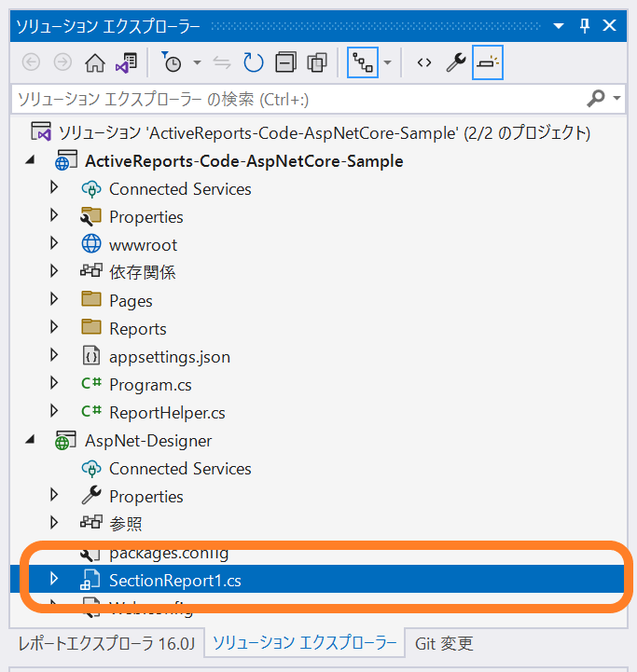Select the ReportHelper.cs file
Viewport: 637px width, 672px height.
tap(167, 413)
